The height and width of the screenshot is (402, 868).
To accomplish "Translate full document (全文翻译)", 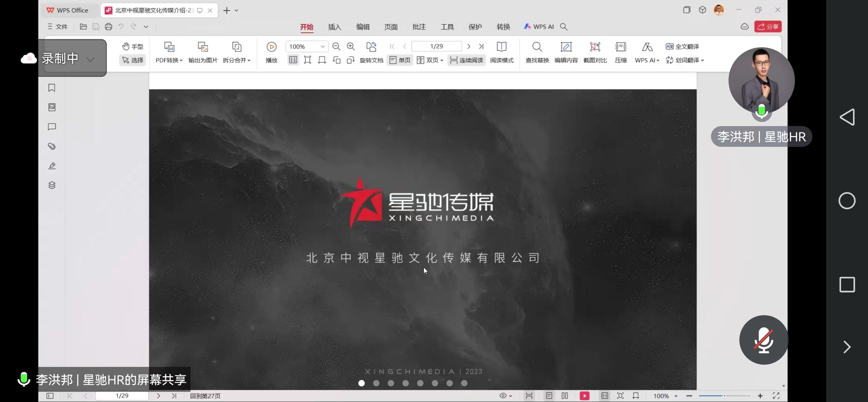I will tap(682, 47).
